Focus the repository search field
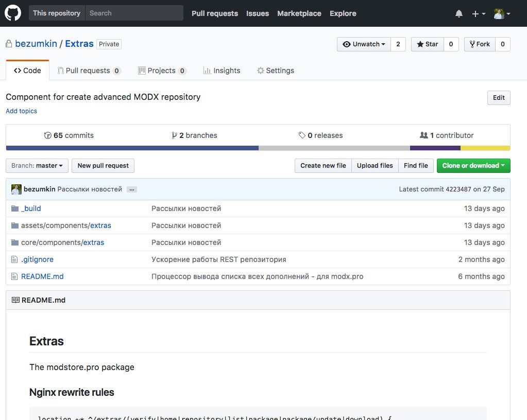 click(x=134, y=13)
